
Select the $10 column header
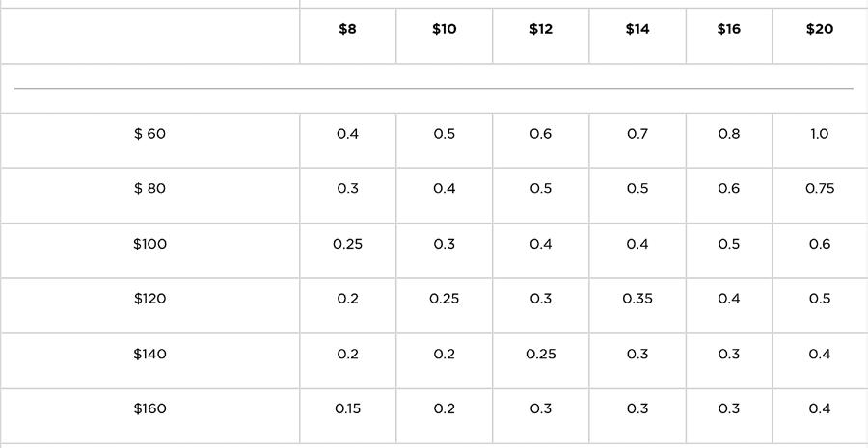(444, 29)
